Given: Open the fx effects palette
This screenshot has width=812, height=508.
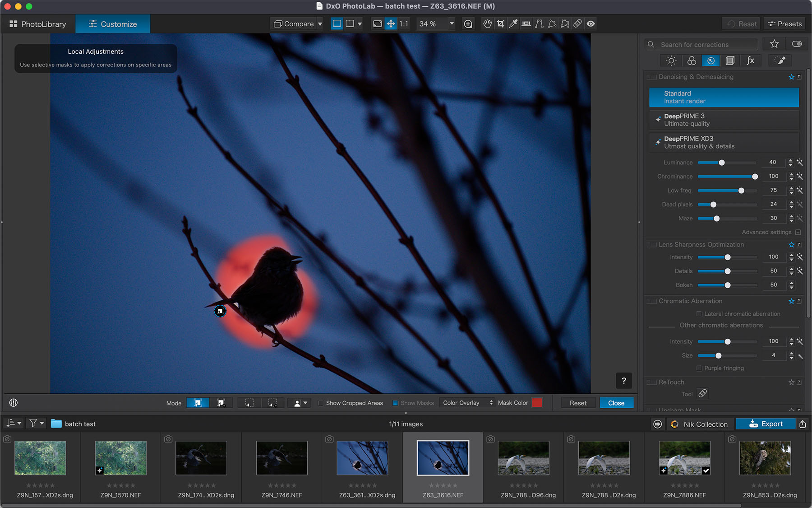Looking at the screenshot, I should [750, 61].
